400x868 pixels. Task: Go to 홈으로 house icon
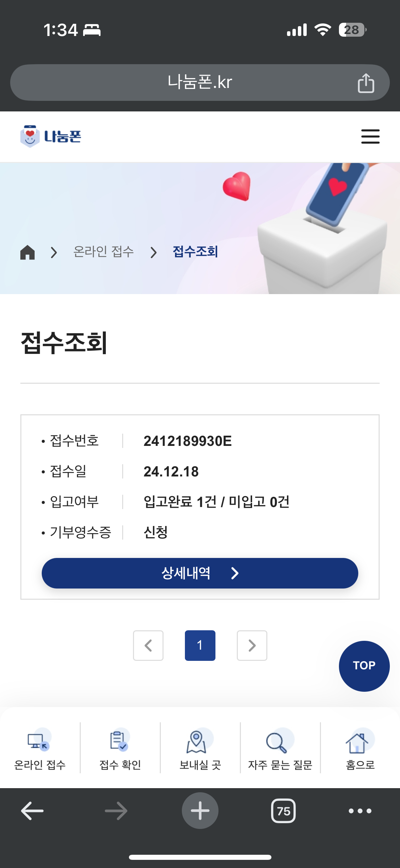point(360,749)
